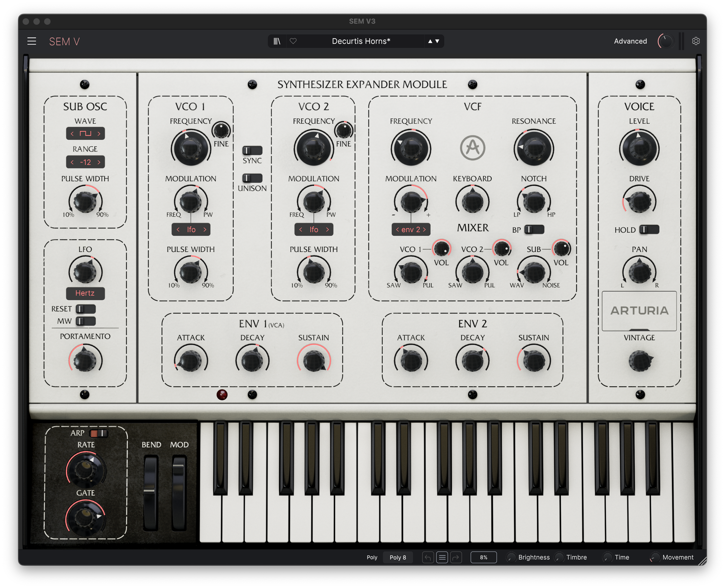Open the edit history list icon

(x=442, y=557)
